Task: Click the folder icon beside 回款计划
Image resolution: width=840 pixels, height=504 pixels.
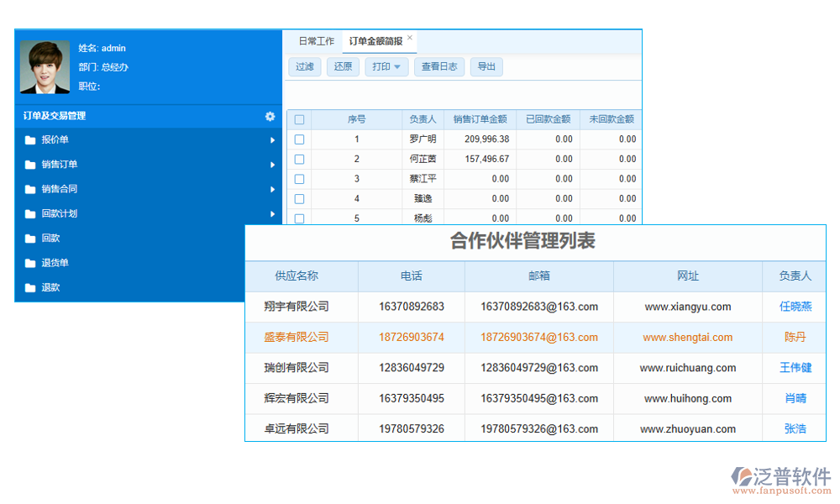Action: 30,214
